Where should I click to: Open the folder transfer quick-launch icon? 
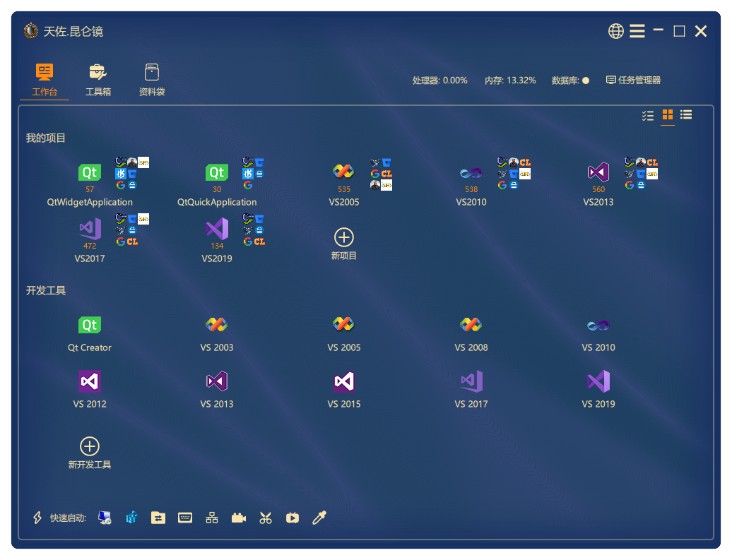158,518
